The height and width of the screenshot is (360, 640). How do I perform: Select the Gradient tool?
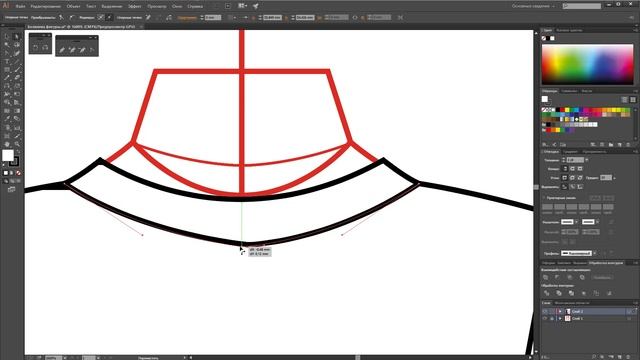[17, 111]
